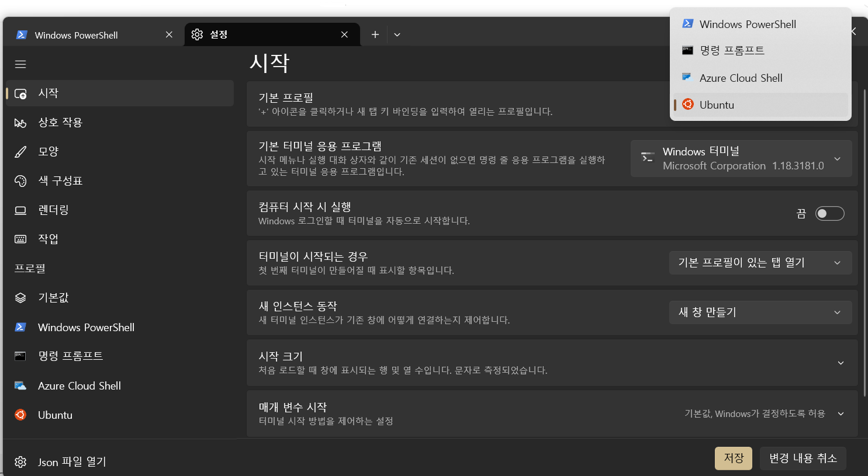
Task: Click the 컴퓨터 시작 시 실행 title
Action: [x=305, y=207]
